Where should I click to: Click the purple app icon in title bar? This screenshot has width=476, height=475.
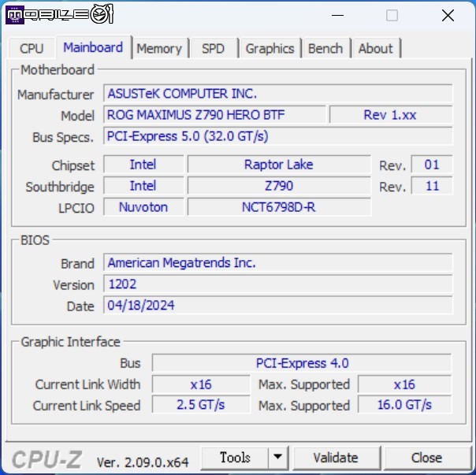click(x=14, y=15)
